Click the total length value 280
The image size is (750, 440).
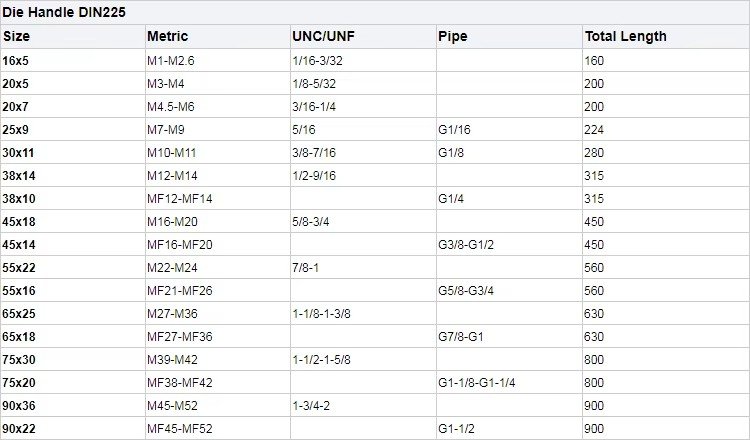point(595,152)
